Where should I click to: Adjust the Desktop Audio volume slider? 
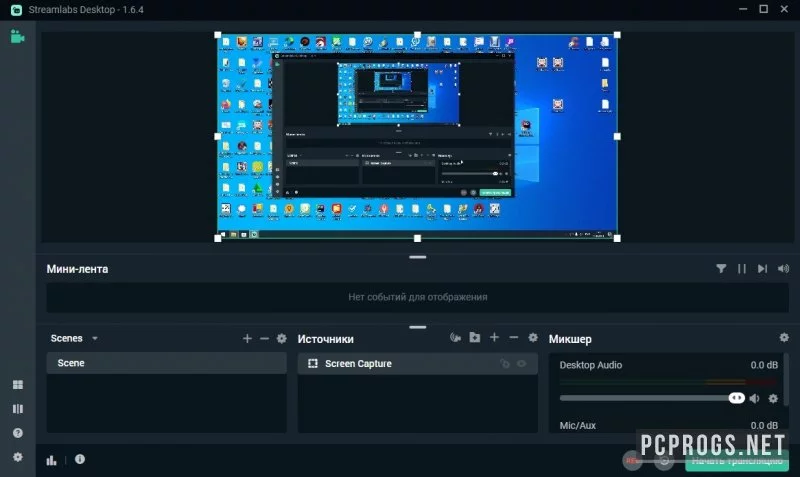pyautogui.click(x=652, y=398)
